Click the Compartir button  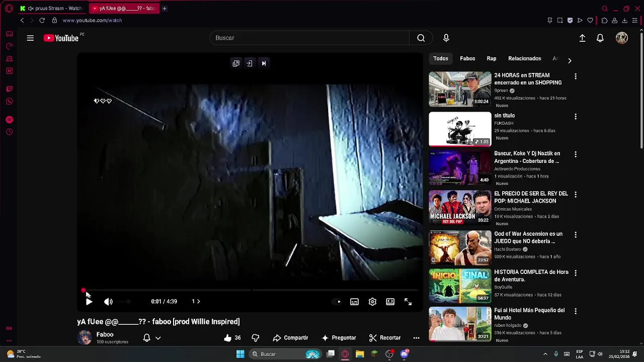(290, 338)
